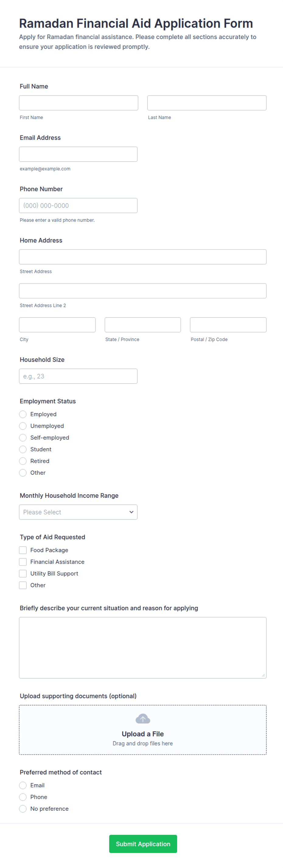Click the Upload a File area
The image size is (283, 868).
142,730
